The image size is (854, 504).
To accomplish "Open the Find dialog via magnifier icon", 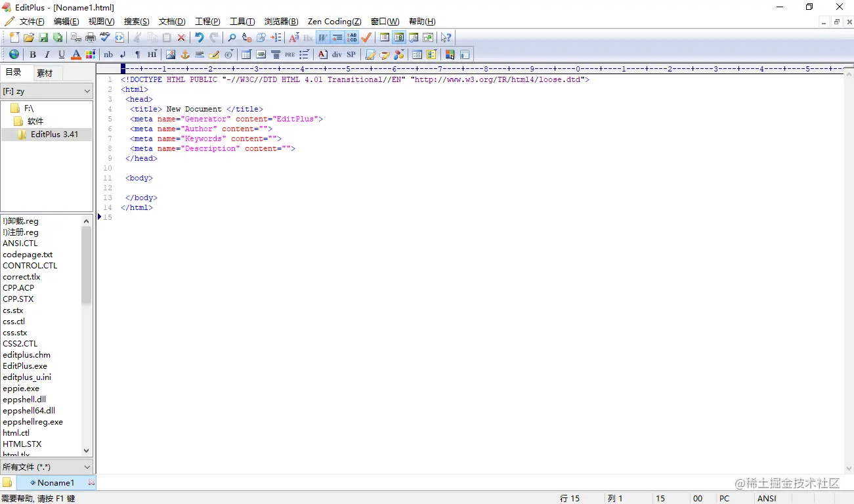I will (231, 37).
